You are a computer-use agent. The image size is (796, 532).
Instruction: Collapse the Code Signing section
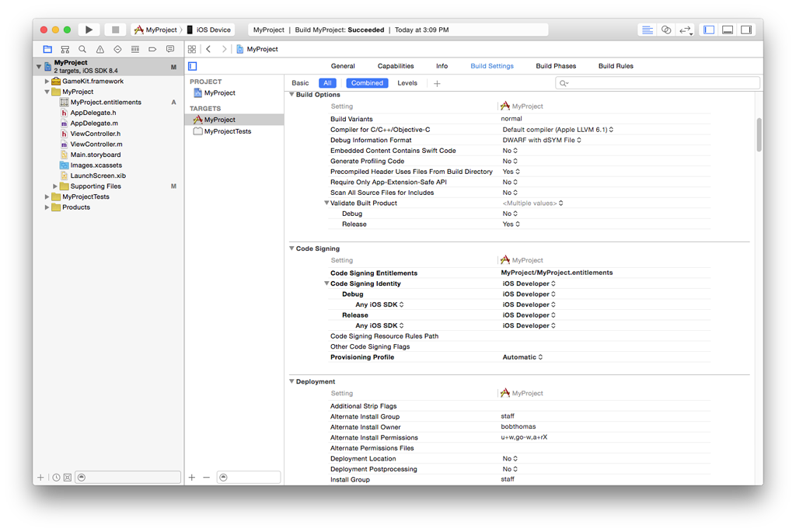[292, 249]
